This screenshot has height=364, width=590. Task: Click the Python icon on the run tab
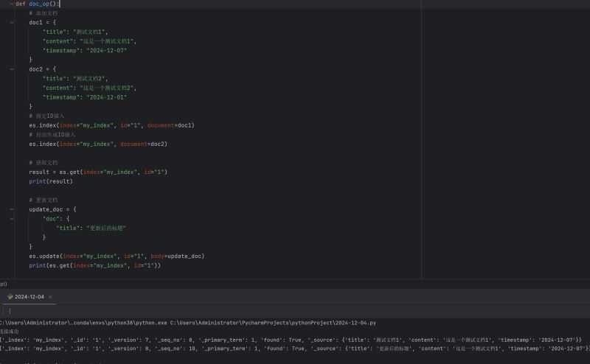click(9, 297)
